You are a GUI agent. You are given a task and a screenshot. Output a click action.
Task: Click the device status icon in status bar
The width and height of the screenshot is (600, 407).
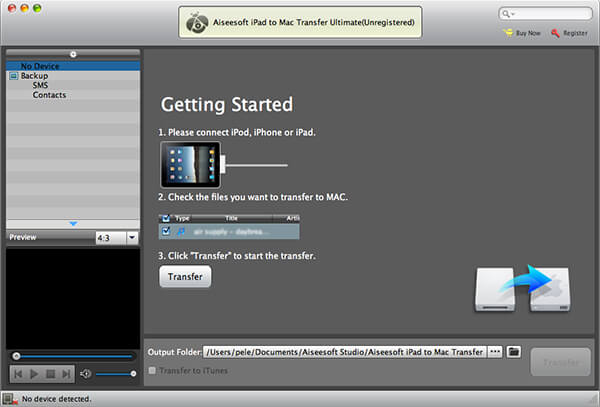point(9,399)
